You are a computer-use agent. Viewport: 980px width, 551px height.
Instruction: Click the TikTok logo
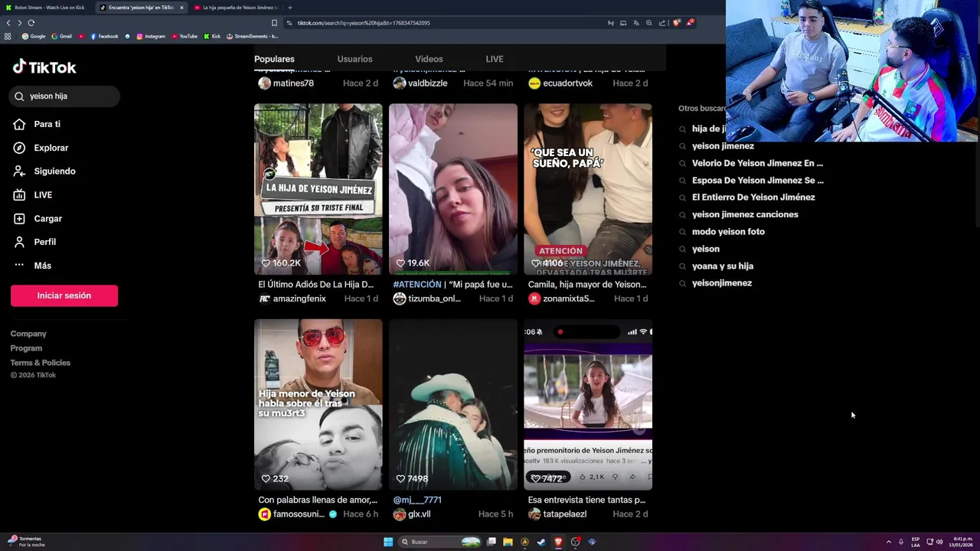coord(44,67)
